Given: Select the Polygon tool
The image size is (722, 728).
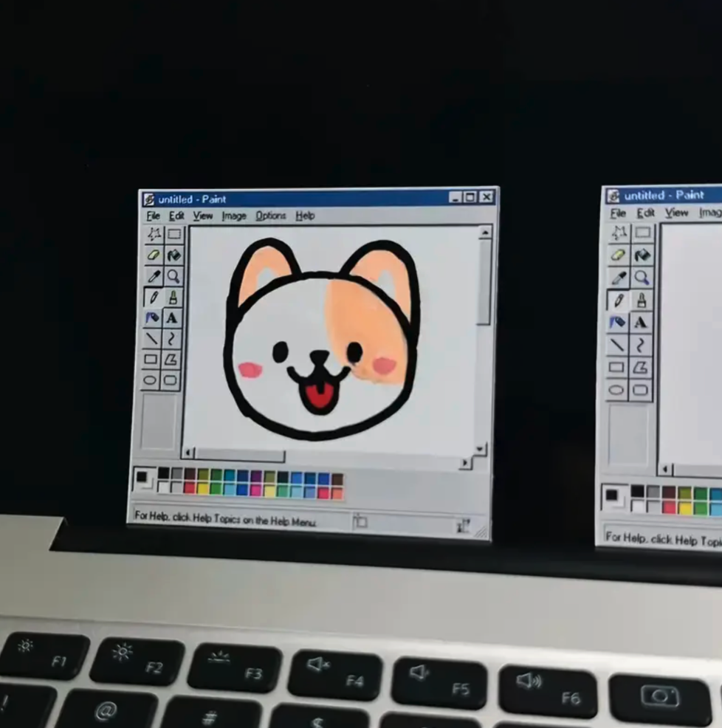Looking at the screenshot, I should click(172, 360).
